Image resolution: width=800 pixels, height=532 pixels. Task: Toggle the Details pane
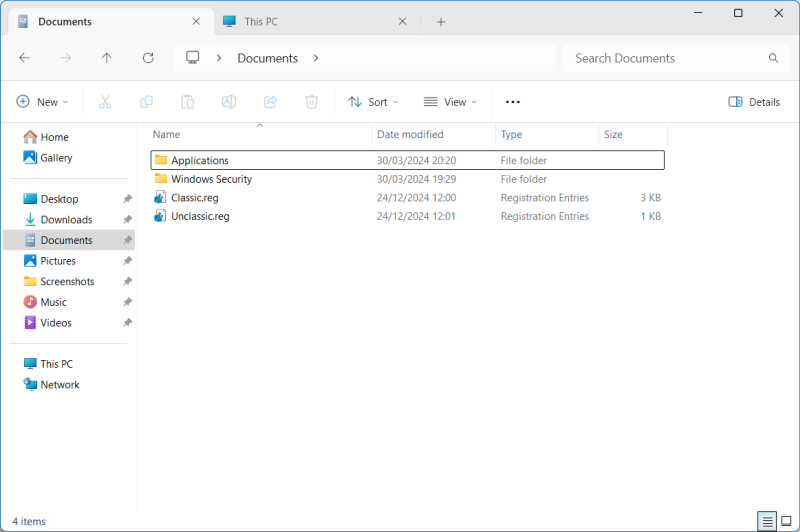754,102
